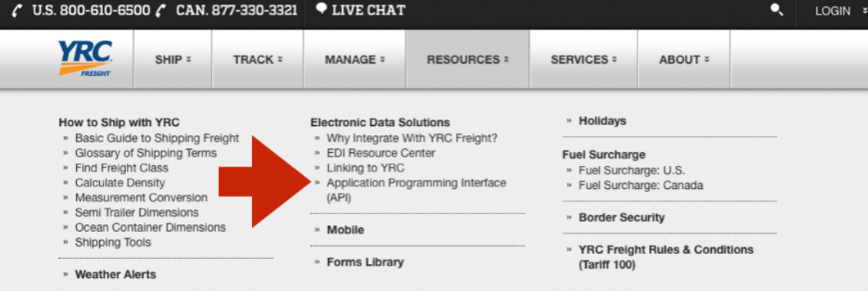Open Application Programming Interface (API) link

click(x=416, y=190)
